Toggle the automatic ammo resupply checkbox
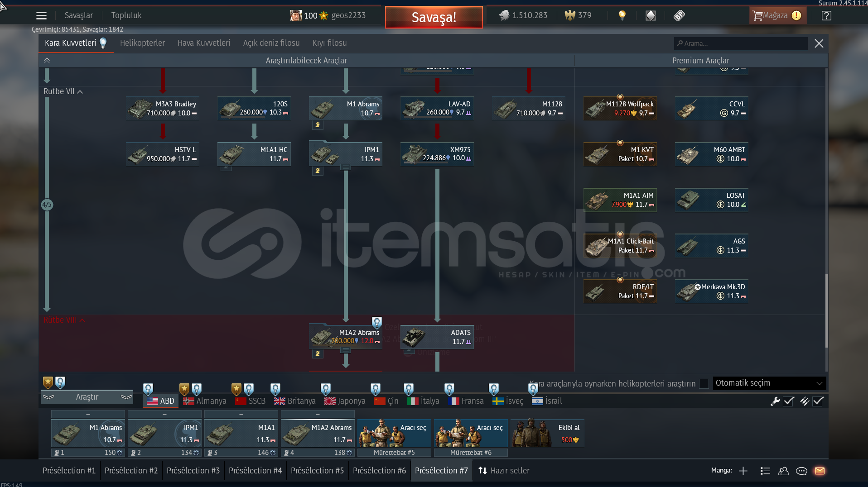Screen dimensions: 868x487 pos(818,401)
